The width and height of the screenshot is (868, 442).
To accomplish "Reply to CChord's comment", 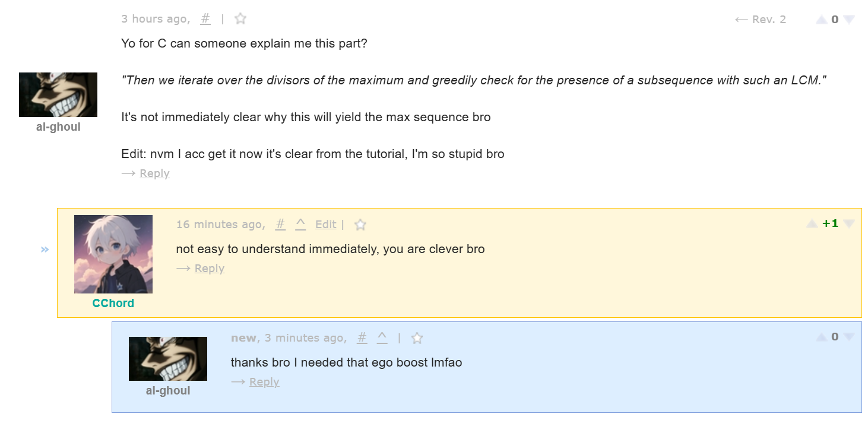I will [x=210, y=269].
